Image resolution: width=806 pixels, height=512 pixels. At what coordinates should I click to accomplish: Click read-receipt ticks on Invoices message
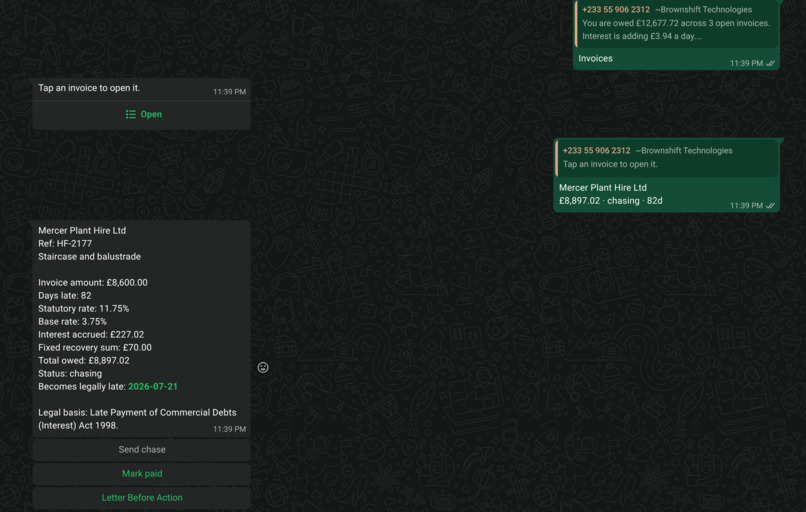point(770,63)
